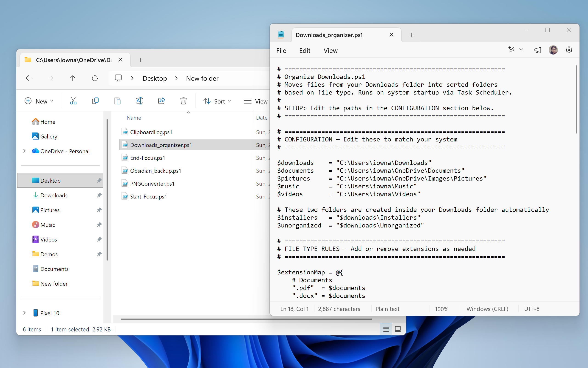Screen dimensions: 588x368
Task: Expand the Pixel 10 tree node
Action: (24, 313)
